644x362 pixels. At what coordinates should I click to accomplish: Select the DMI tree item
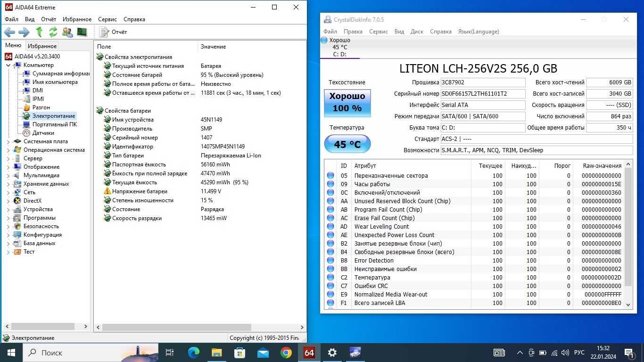click(33, 90)
